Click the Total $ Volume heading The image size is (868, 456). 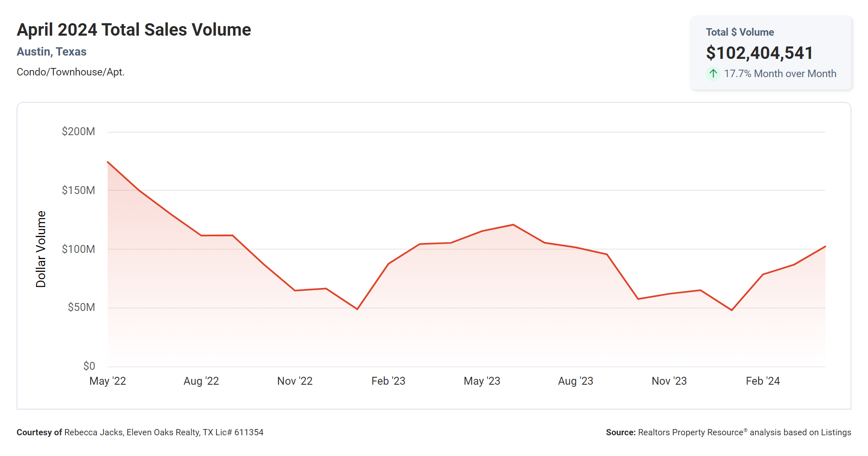pos(740,32)
